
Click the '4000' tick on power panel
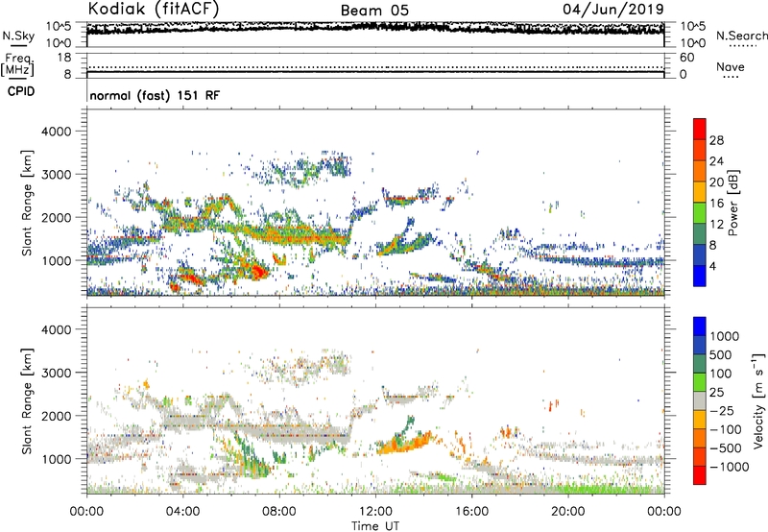click(x=57, y=132)
